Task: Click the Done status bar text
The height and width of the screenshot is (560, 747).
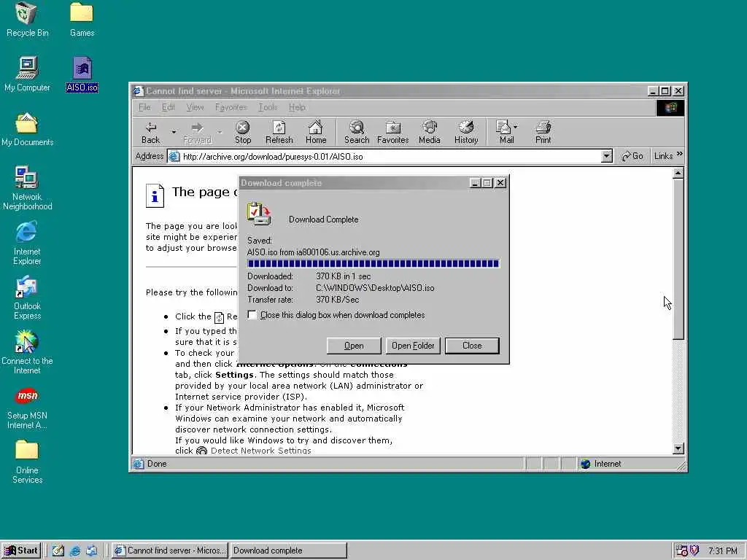Action: [x=157, y=464]
